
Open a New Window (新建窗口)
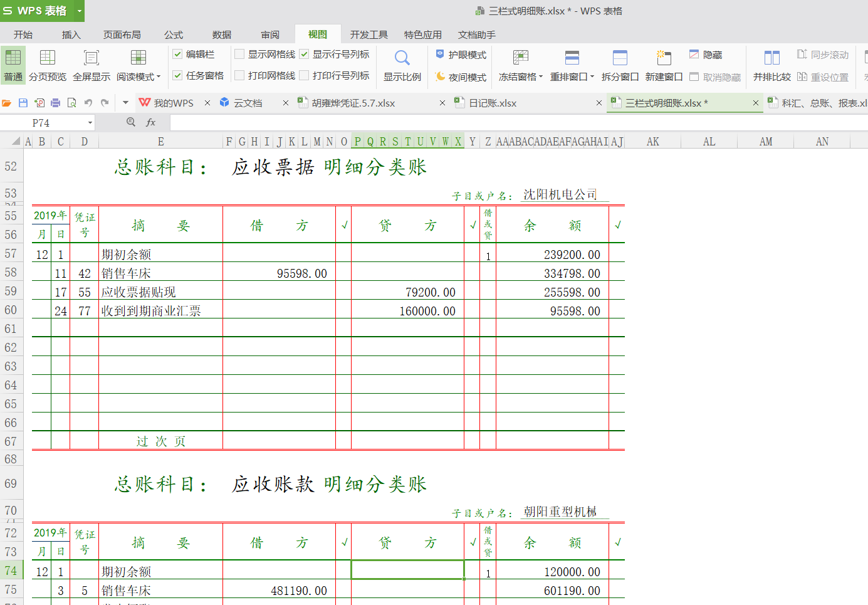[x=664, y=65]
